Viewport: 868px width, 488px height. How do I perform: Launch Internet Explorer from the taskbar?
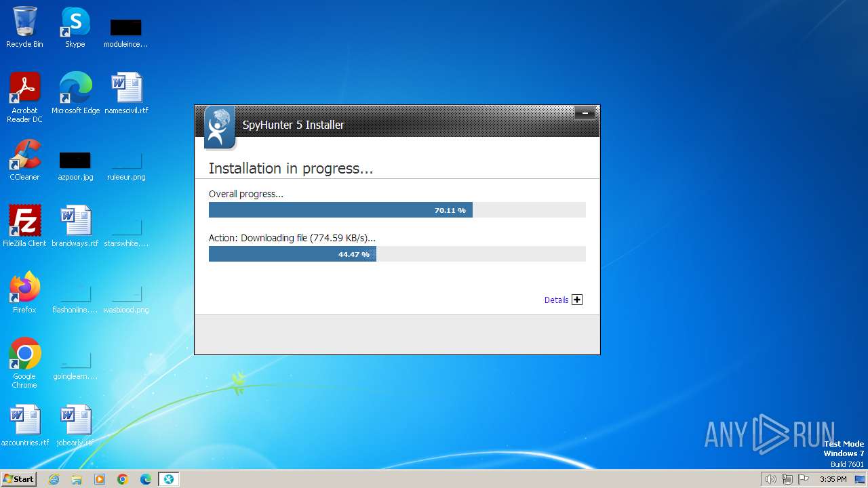coord(54,479)
